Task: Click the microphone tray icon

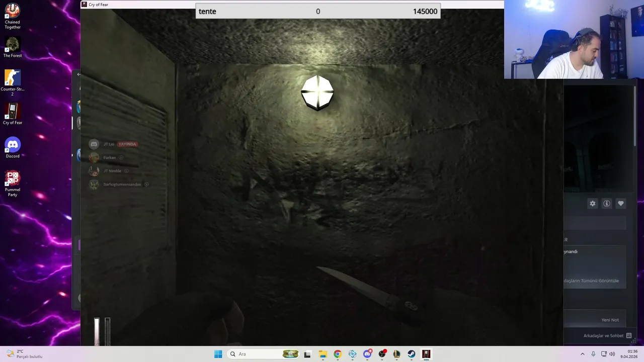Action: coord(593,354)
